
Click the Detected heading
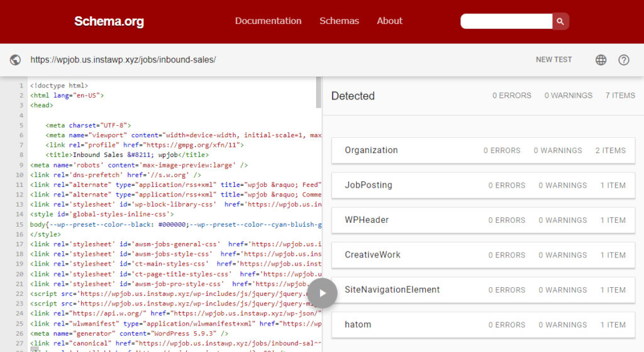click(x=353, y=96)
